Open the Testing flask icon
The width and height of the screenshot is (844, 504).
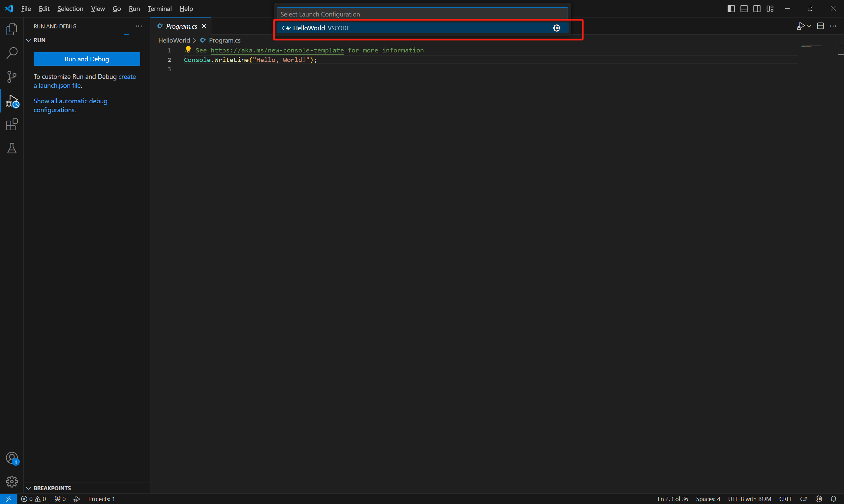12,148
